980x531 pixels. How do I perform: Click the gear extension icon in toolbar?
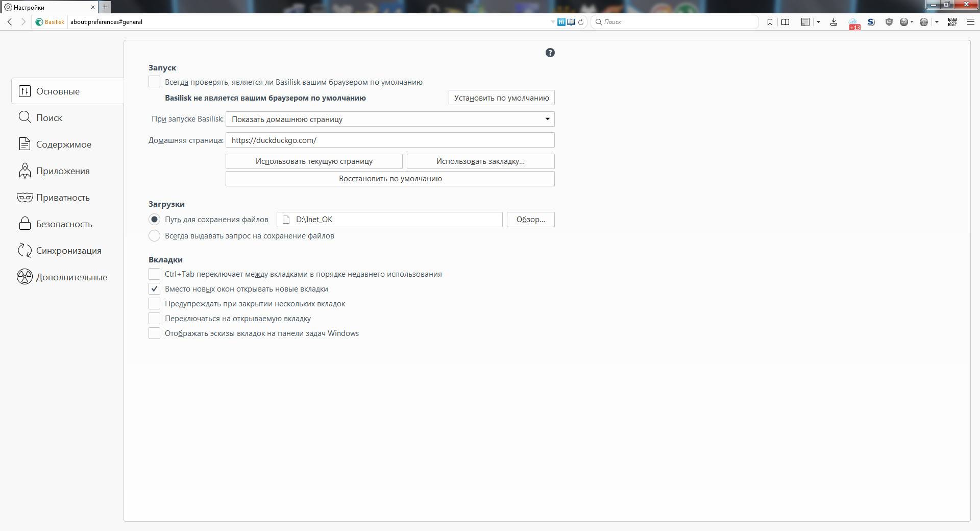coord(923,22)
